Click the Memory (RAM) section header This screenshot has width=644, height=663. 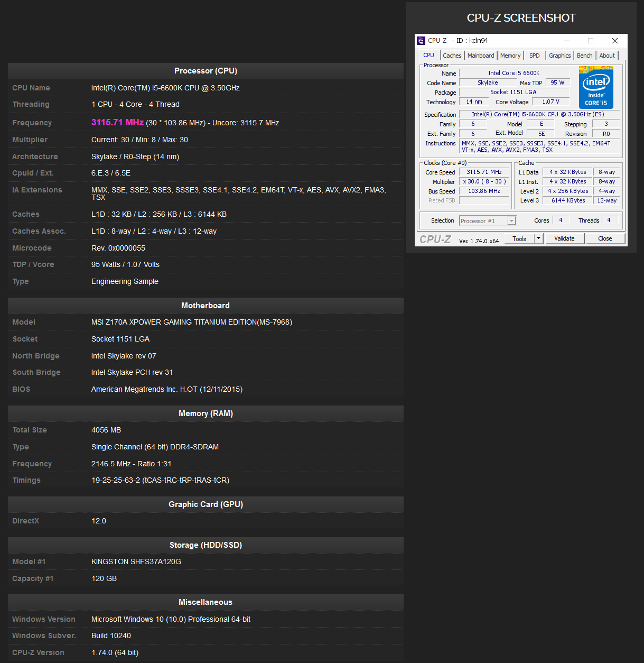click(x=206, y=413)
